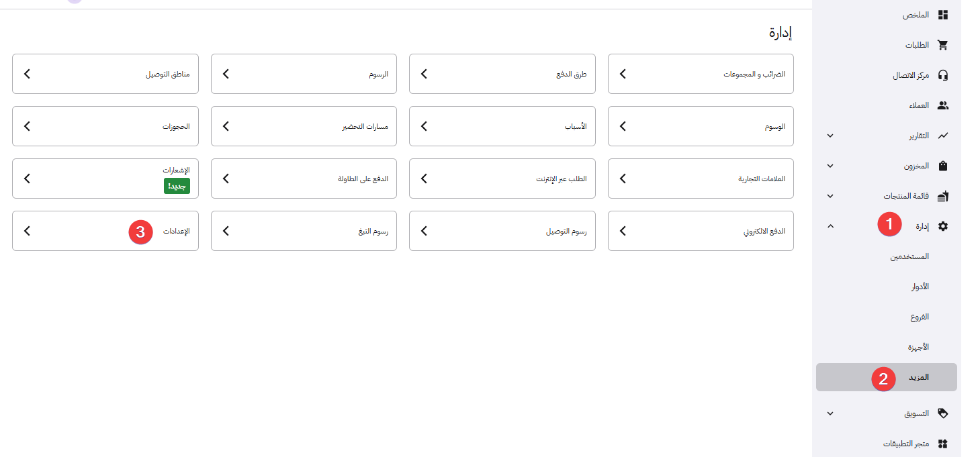Collapse the إدارة section chevron
Viewport: 980px width, 457px height.
coord(830,226)
